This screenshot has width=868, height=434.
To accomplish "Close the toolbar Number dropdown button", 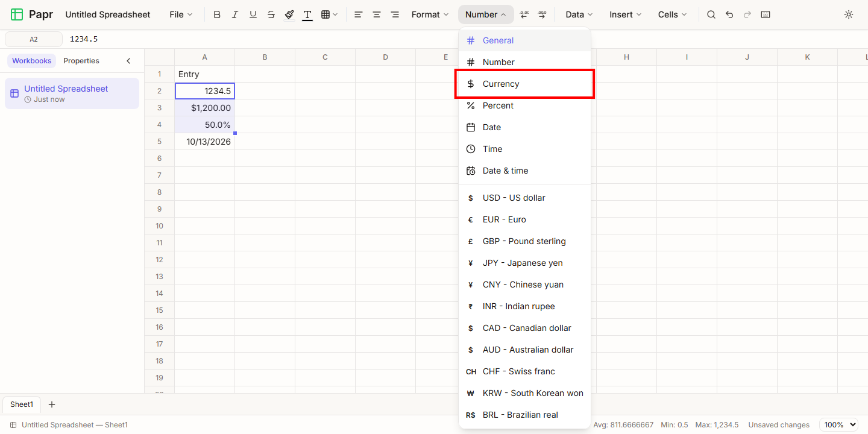I will (486, 14).
